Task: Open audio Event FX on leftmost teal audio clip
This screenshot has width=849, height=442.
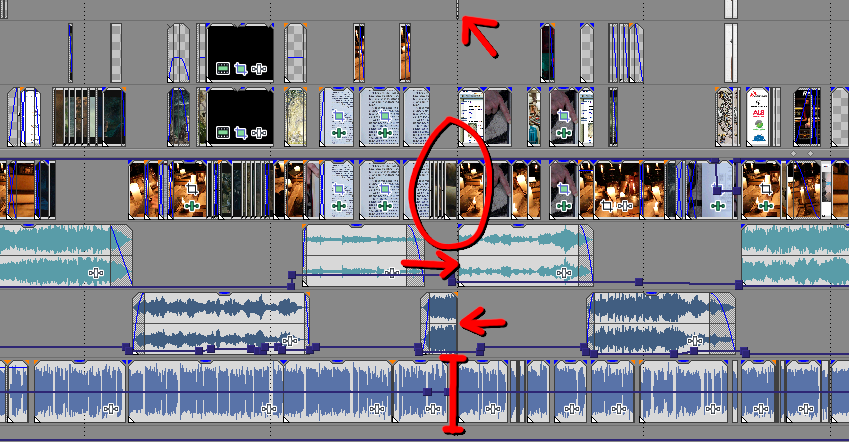Action: click(96, 272)
